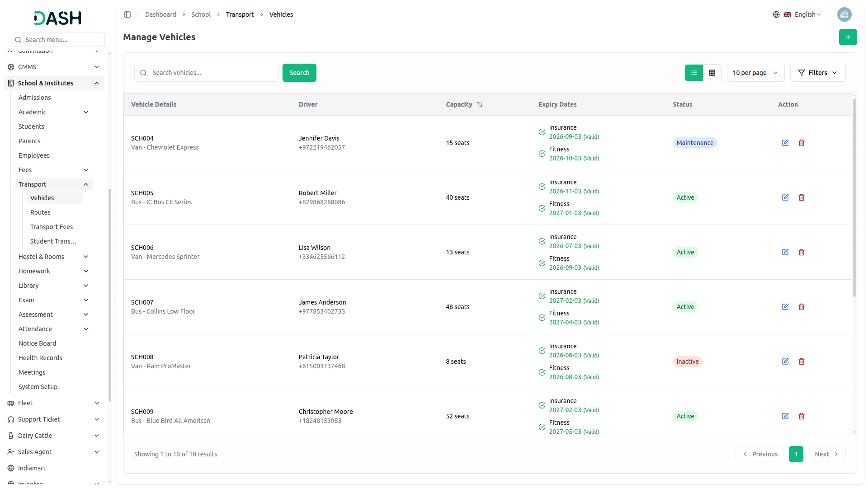Sort the table by Capacity column
The image size is (868, 488).
pos(479,104)
